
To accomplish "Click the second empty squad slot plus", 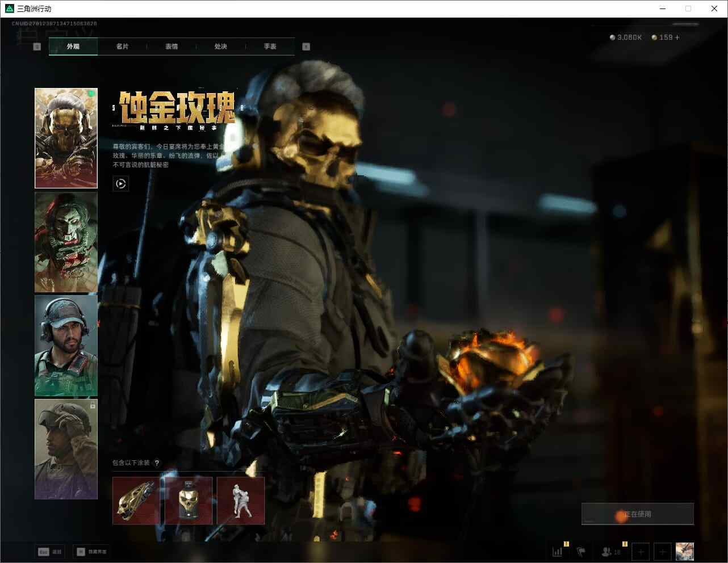I will tap(662, 551).
